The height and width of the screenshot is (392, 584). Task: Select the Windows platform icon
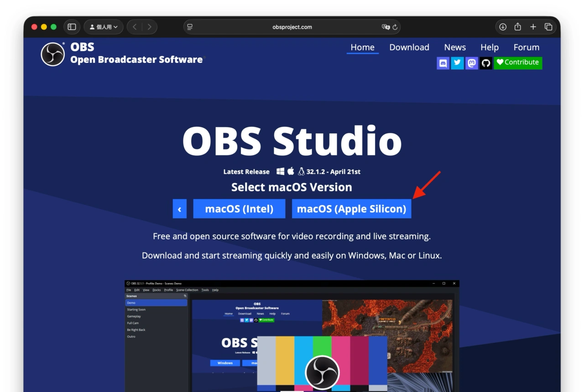280,171
